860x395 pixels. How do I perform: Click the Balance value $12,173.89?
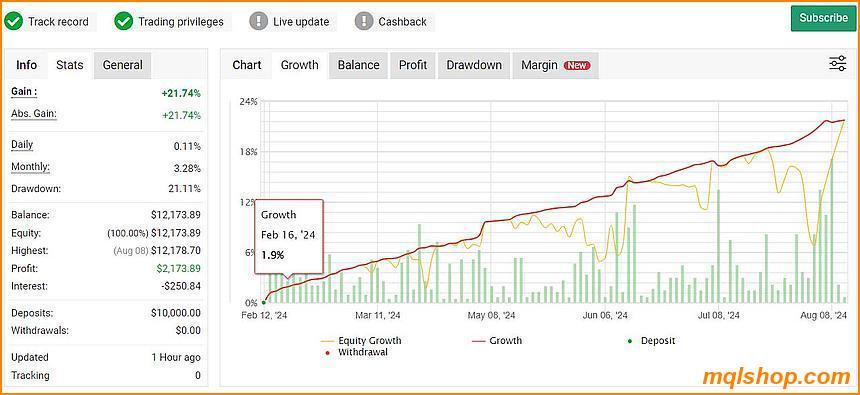pos(176,215)
